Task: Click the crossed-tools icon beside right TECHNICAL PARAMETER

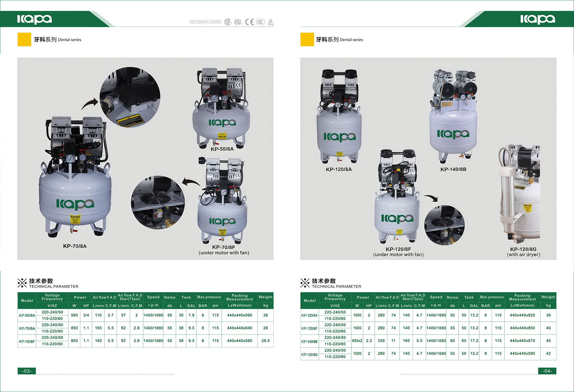Action: click(x=305, y=283)
